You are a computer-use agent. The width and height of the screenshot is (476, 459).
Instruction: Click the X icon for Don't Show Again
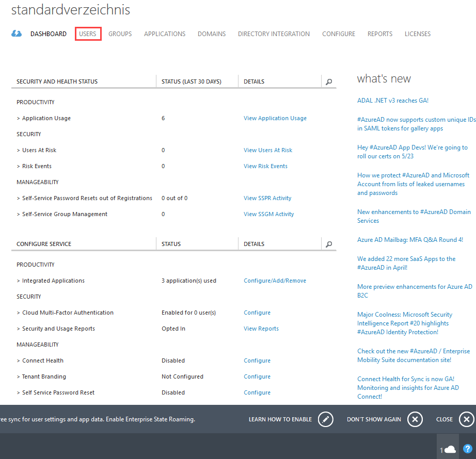pos(415,419)
